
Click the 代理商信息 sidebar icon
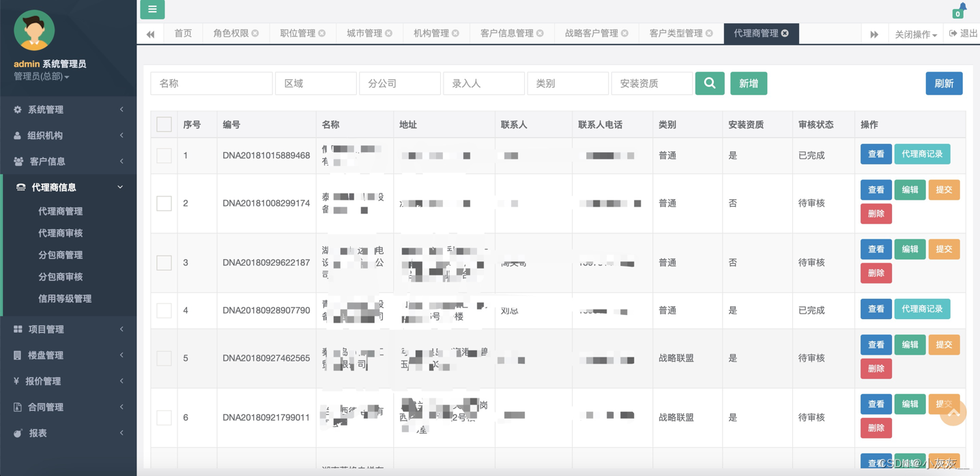pos(20,187)
